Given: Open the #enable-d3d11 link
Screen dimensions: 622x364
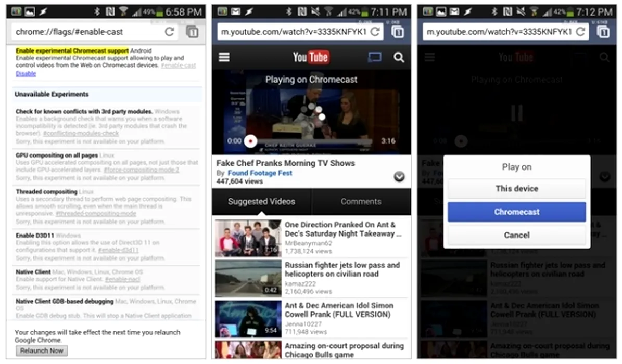Looking at the screenshot, I should click(x=118, y=250).
